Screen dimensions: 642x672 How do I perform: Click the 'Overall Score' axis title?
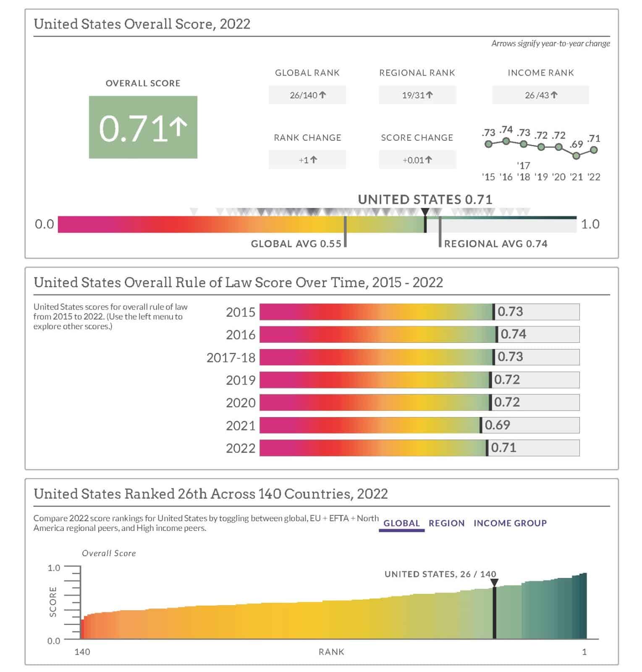coord(109,553)
